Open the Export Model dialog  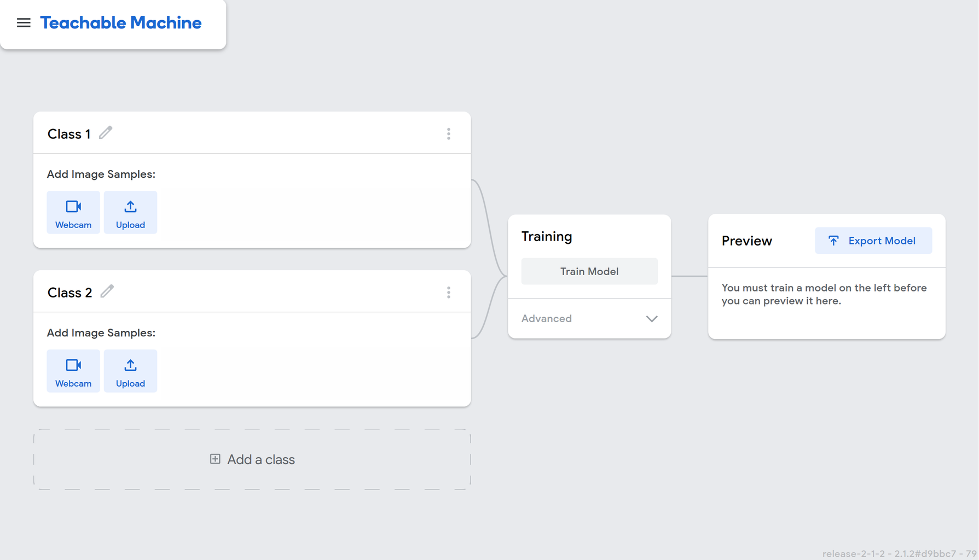[873, 240]
